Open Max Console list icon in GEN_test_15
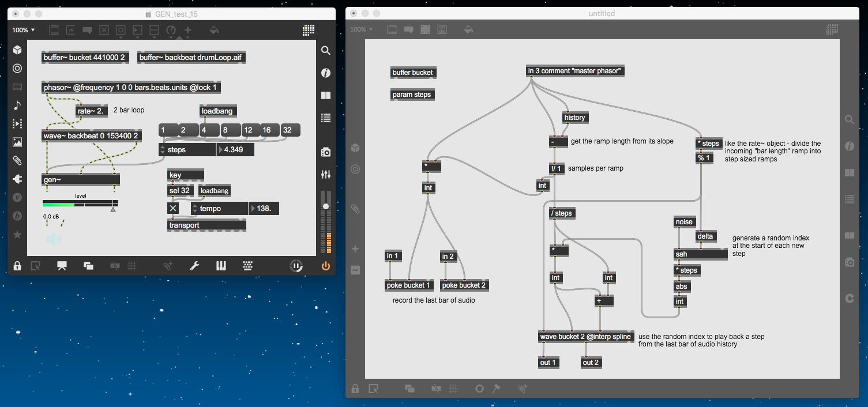 tap(326, 118)
